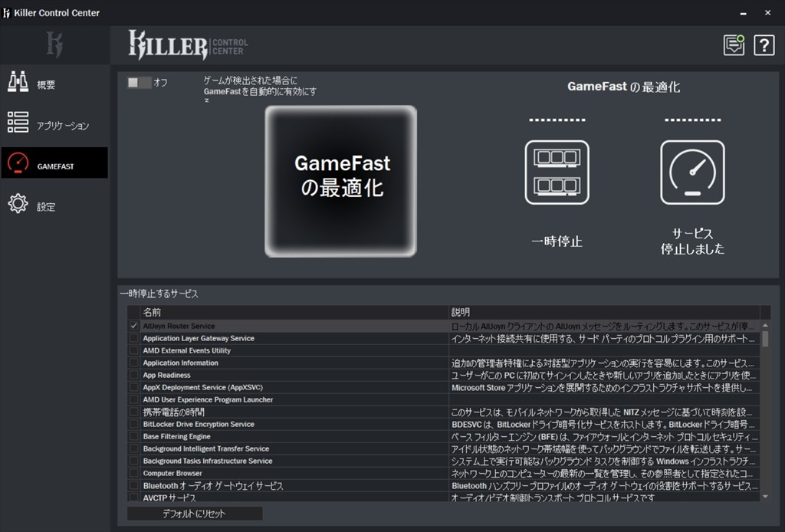785x532 pixels.
Task: Select Base Filtering Engine name
Action: click(177, 436)
